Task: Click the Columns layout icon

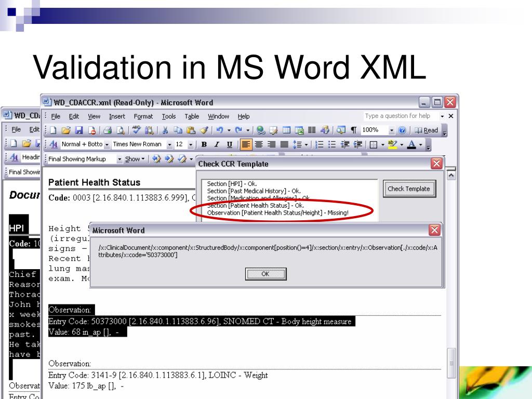Action: tap(312, 130)
